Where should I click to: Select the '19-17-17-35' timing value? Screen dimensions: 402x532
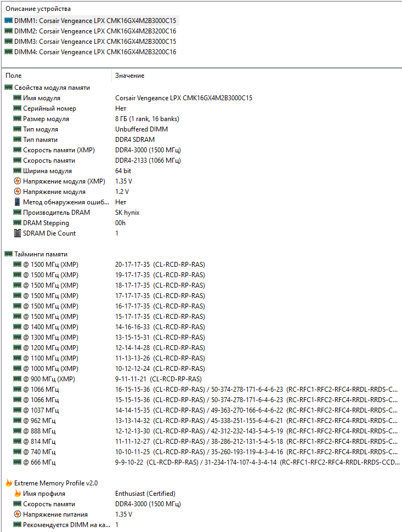(160, 275)
